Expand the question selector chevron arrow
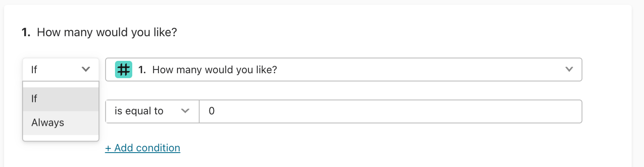The width and height of the screenshot is (644, 167). tap(569, 69)
